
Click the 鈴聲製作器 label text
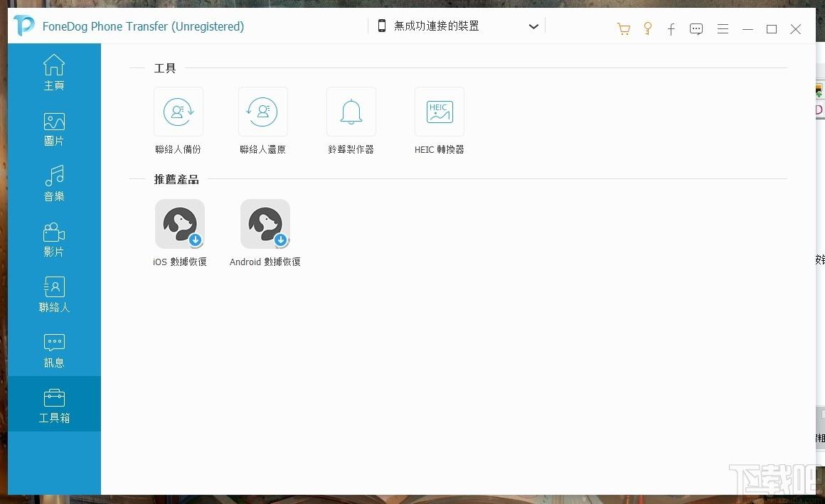[x=351, y=149]
